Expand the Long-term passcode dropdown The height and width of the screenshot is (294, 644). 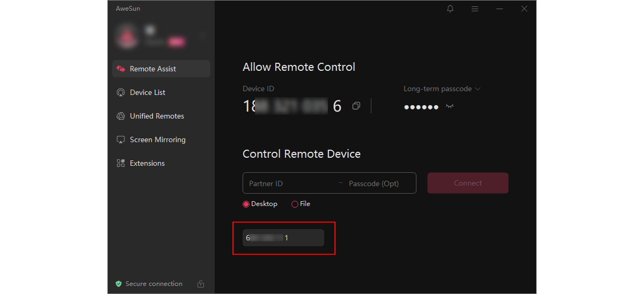tap(478, 89)
